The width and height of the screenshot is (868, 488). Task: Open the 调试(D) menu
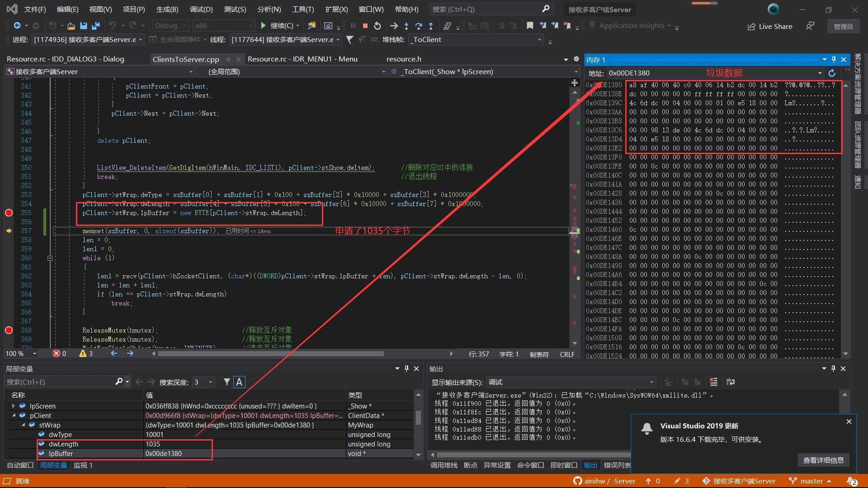coord(201,9)
